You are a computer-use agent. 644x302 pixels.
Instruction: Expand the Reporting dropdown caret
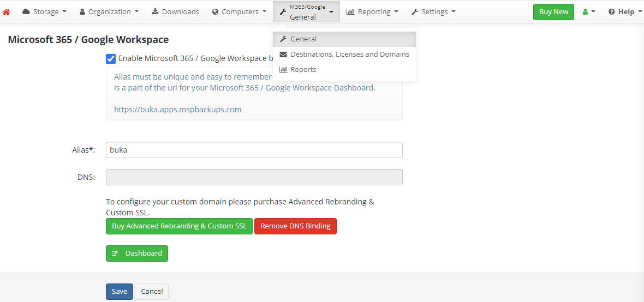[396, 12]
